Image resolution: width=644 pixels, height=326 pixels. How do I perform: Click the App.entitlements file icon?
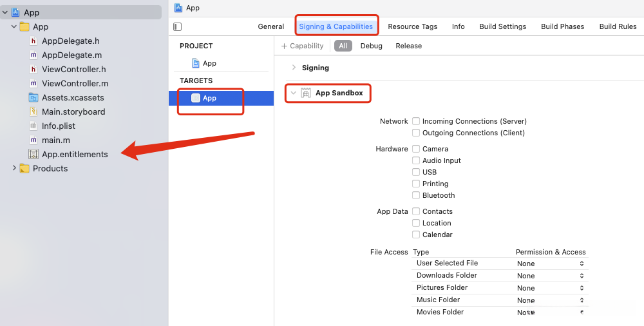tap(33, 155)
